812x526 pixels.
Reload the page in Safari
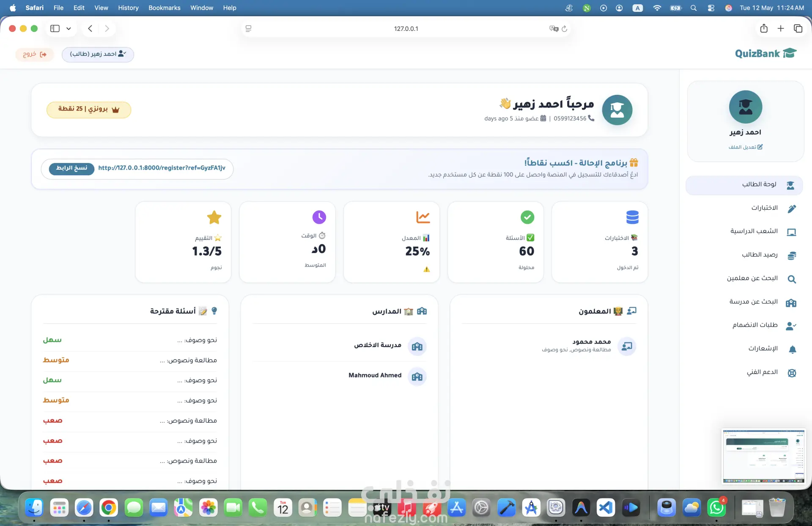[565, 29]
